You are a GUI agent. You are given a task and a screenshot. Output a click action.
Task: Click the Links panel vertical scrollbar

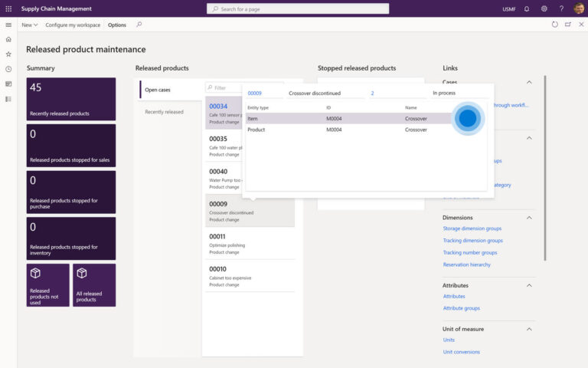tap(545, 168)
